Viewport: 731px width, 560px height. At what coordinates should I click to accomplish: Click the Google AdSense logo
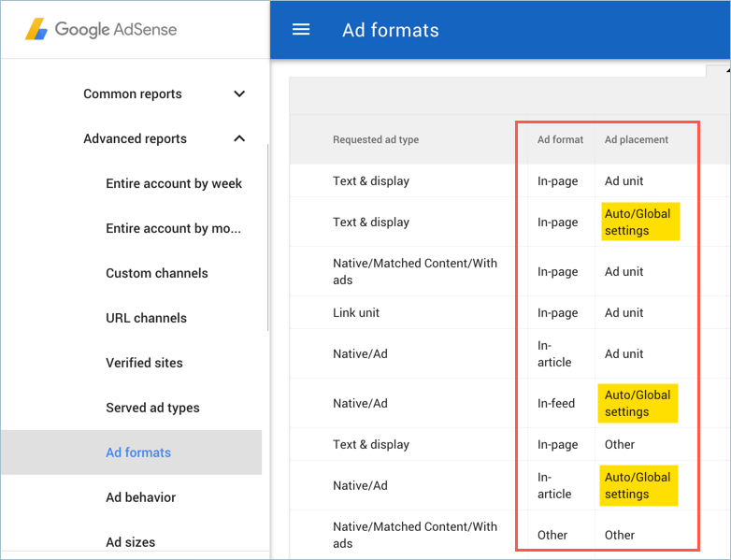pos(101,29)
